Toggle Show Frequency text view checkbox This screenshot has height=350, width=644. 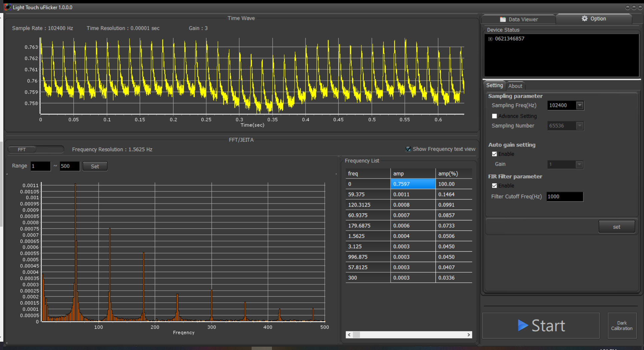click(x=408, y=149)
